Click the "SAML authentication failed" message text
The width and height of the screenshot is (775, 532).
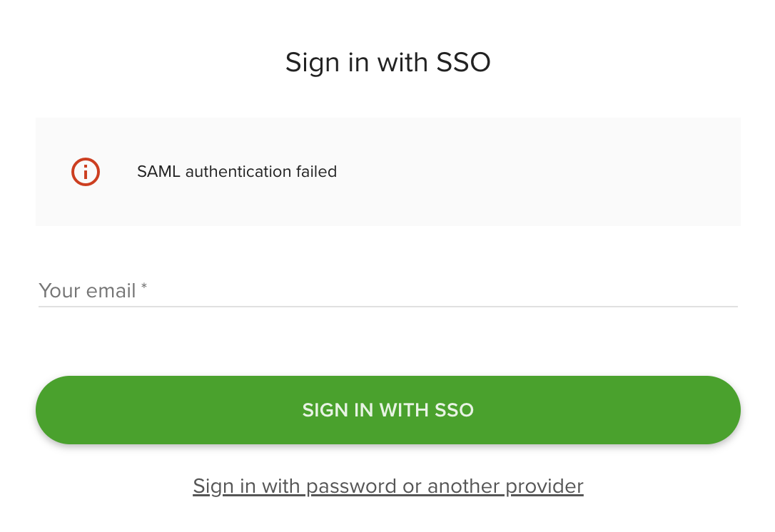tap(236, 172)
